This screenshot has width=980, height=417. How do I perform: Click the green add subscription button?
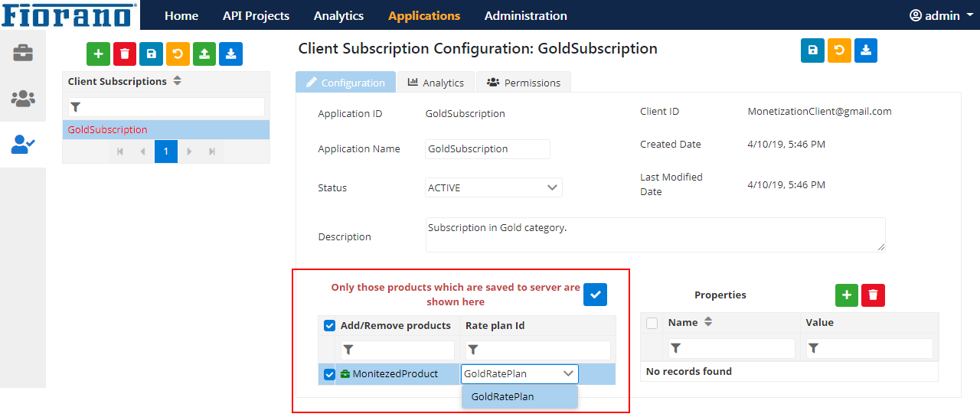tap(98, 54)
